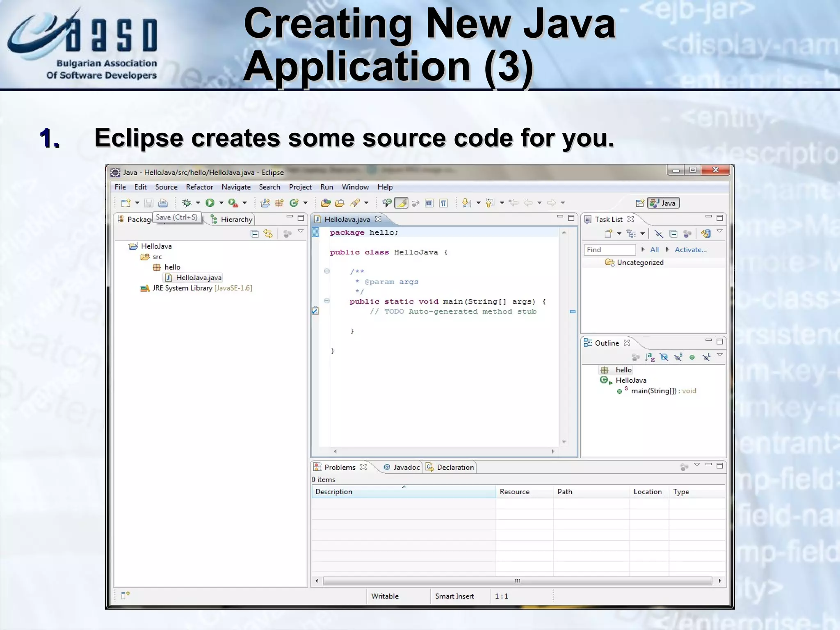Toggle Hide Fields in Outline
The height and width of the screenshot is (630, 840).
pos(664,357)
